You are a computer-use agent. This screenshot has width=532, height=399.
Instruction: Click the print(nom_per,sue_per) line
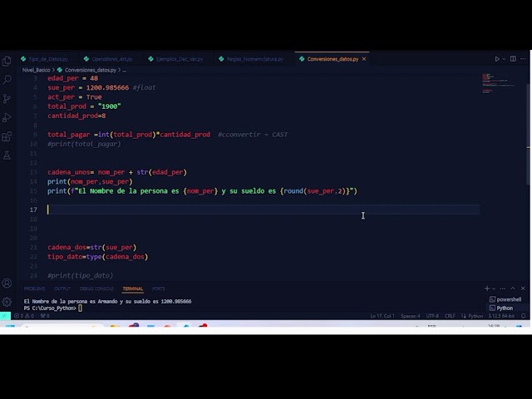pos(90,181)
